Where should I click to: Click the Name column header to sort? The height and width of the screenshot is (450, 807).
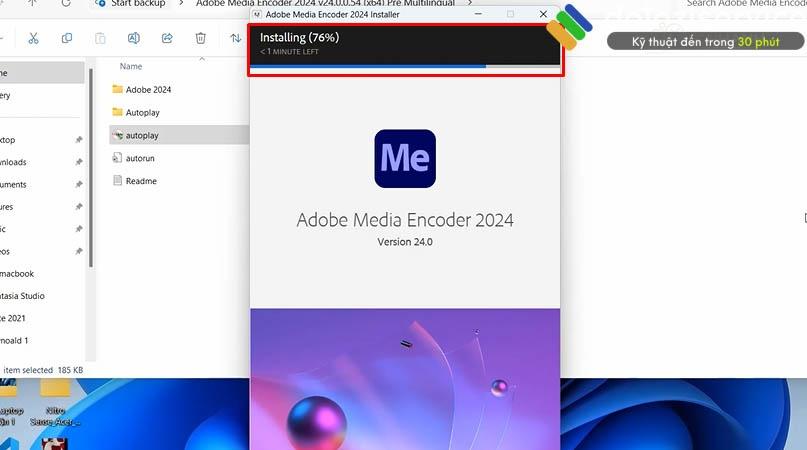131,66
